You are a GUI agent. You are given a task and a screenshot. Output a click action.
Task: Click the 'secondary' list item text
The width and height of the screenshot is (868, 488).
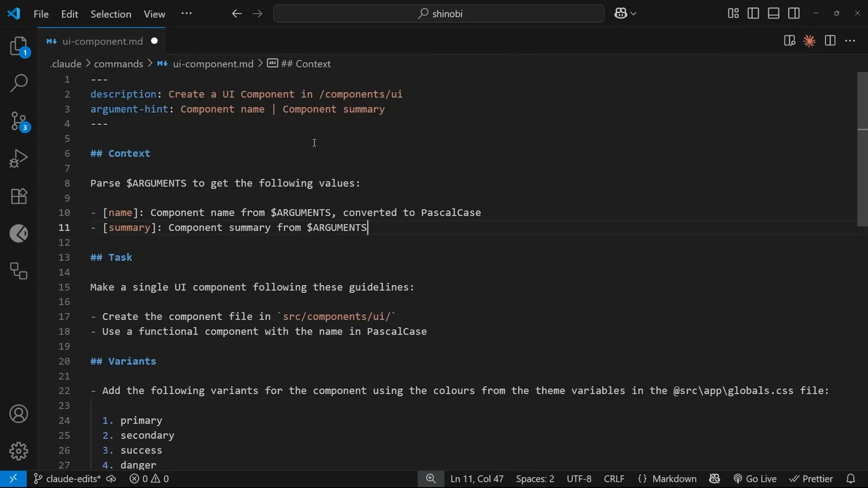coord(148,436)
